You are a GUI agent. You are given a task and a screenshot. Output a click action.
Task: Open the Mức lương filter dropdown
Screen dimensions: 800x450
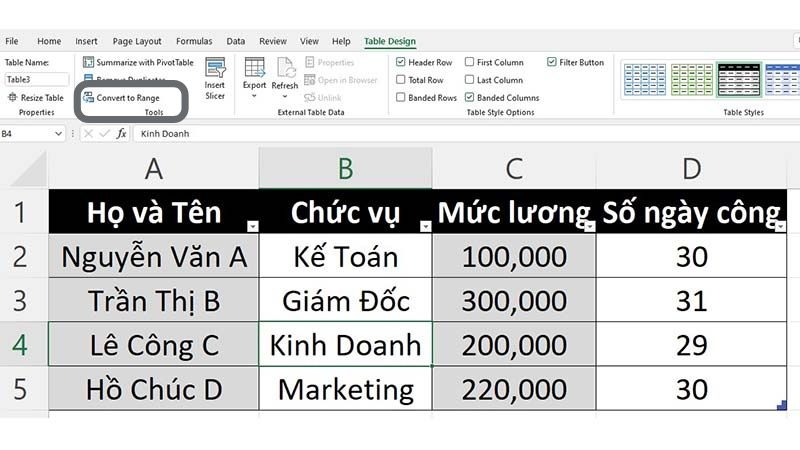pos(590,227)
